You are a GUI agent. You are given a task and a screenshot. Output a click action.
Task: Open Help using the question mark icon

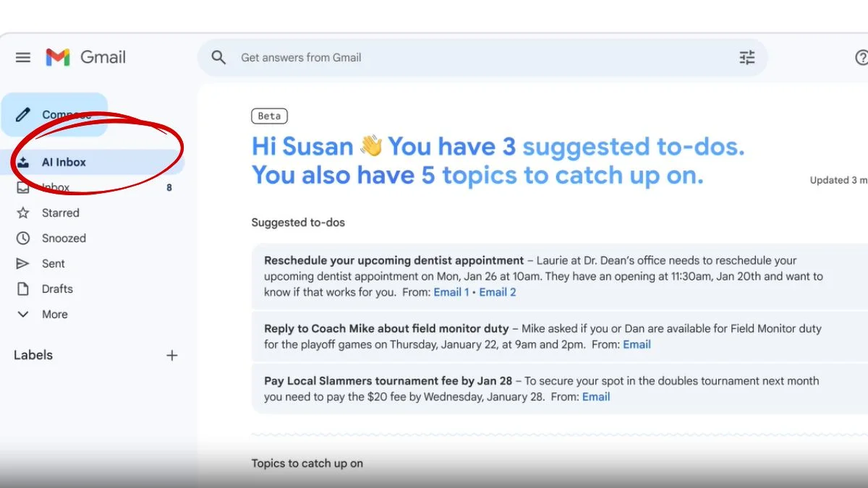pyautogui.click(x=861, y=58)
